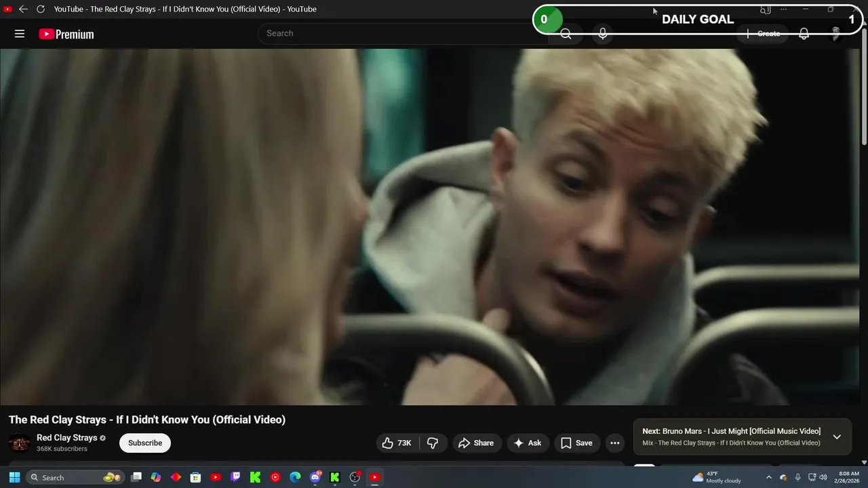Dislike the video with the thumbs-down icon

click(x=433, y=443)
